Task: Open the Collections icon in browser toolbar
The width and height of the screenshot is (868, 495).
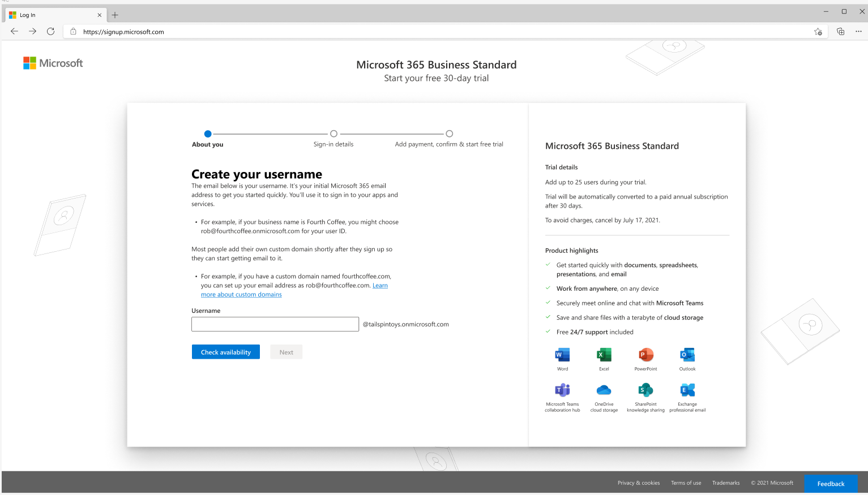Action: (840, 32)
